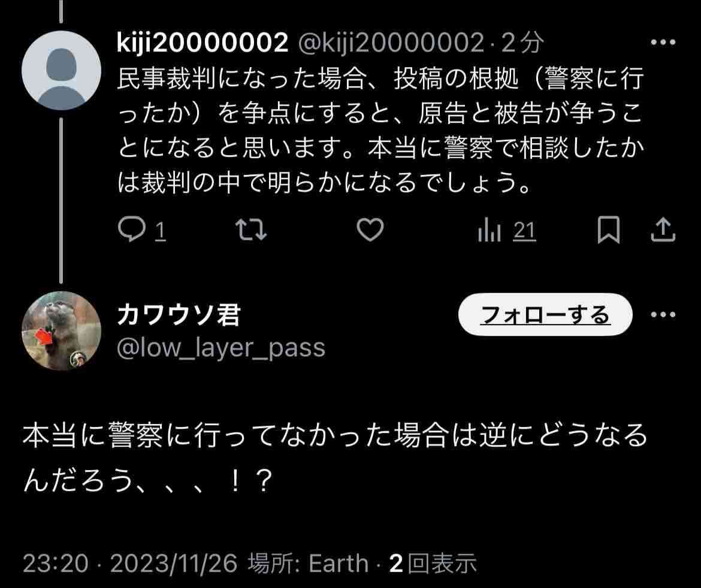Like kiji20000002's post with the heart icon
Viewport: 701px width, 588px height.
pyautogui.click(x=370, y=230)
